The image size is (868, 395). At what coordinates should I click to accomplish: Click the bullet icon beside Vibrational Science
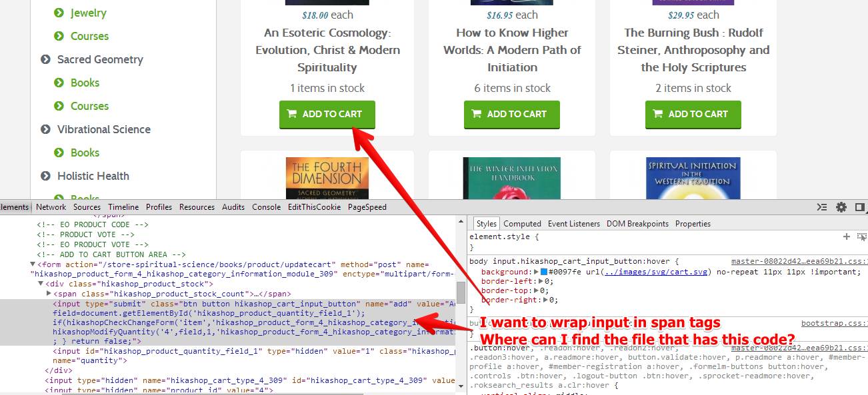pos(45,129)
